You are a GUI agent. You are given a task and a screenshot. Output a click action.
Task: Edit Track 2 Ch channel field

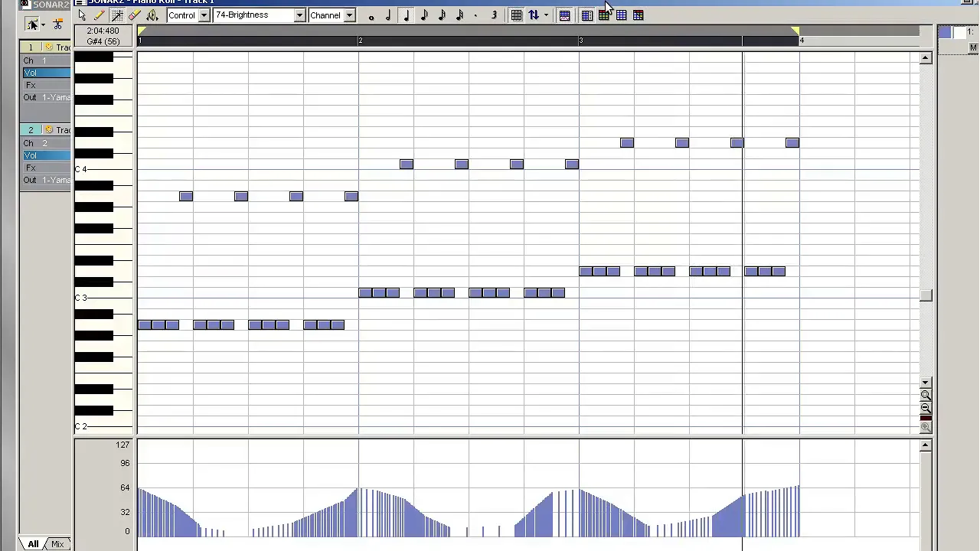46,143
